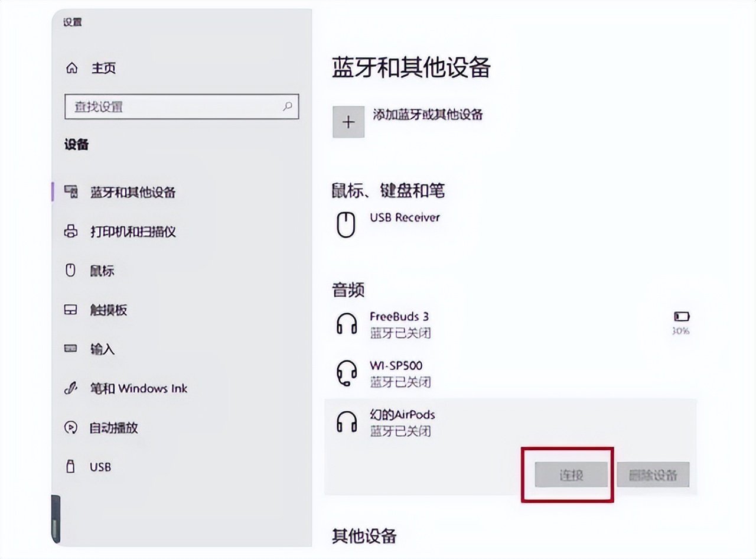Click the plus icon to add device
Viewport: 756px width, 559px height.
tap(348, 122)
